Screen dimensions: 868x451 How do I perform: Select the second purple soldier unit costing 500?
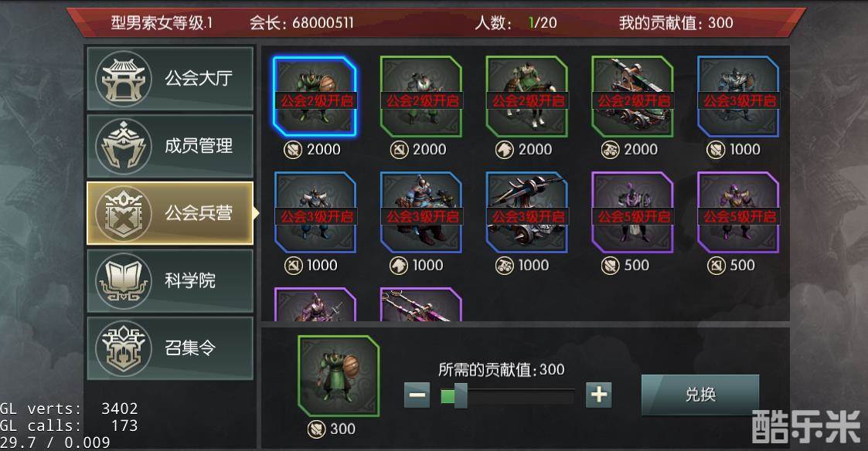(738, 212)
